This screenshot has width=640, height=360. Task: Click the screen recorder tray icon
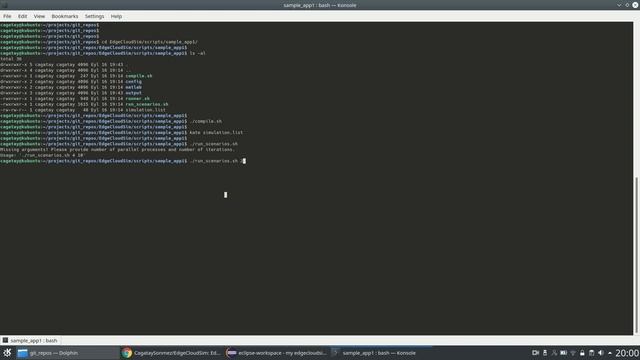[x=536, y=353]
